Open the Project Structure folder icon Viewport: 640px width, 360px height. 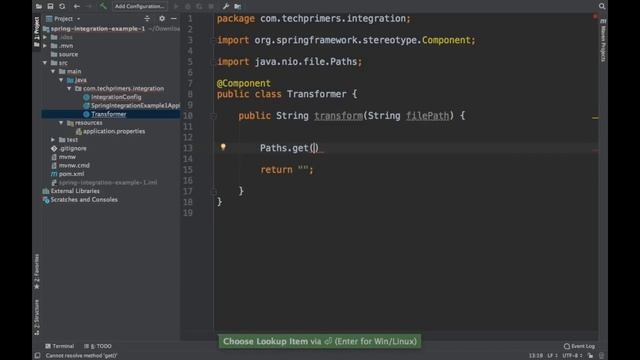[238, 6]
